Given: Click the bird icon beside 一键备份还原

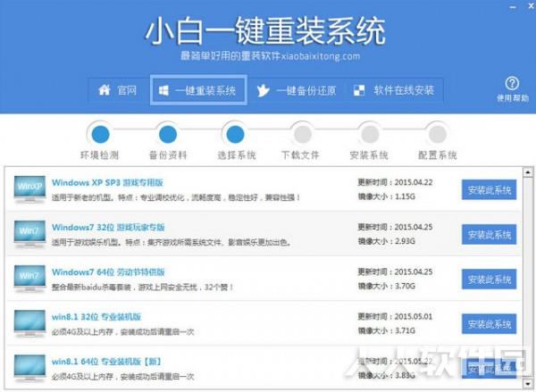Looking at the screenshot, I should click(x=263, y=90).
